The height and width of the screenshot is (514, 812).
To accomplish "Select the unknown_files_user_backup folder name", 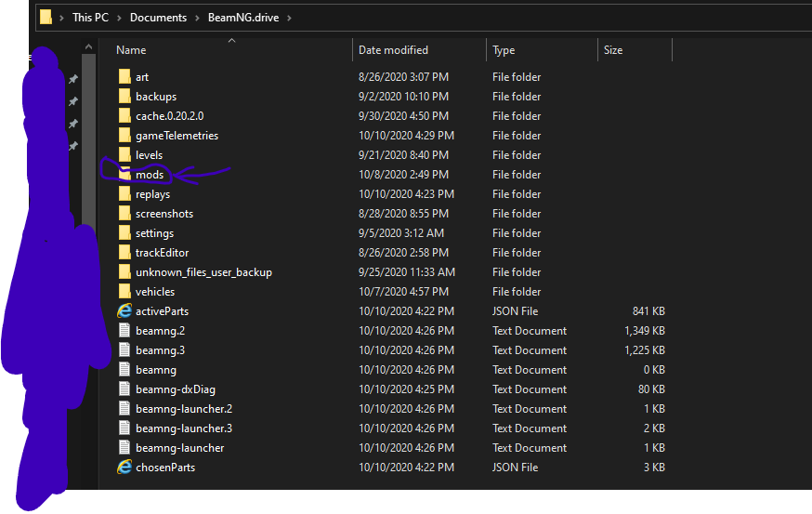I will tap(203, 272).
